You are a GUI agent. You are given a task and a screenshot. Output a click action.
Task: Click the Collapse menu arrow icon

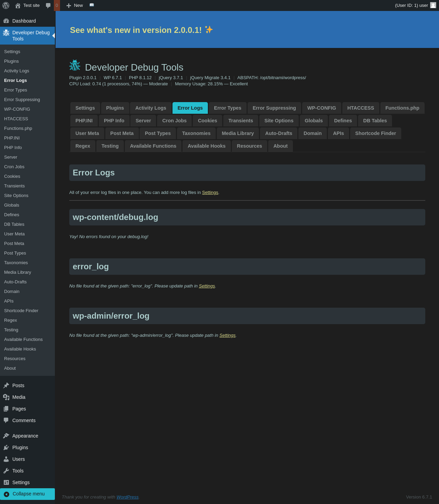(7, 494)
